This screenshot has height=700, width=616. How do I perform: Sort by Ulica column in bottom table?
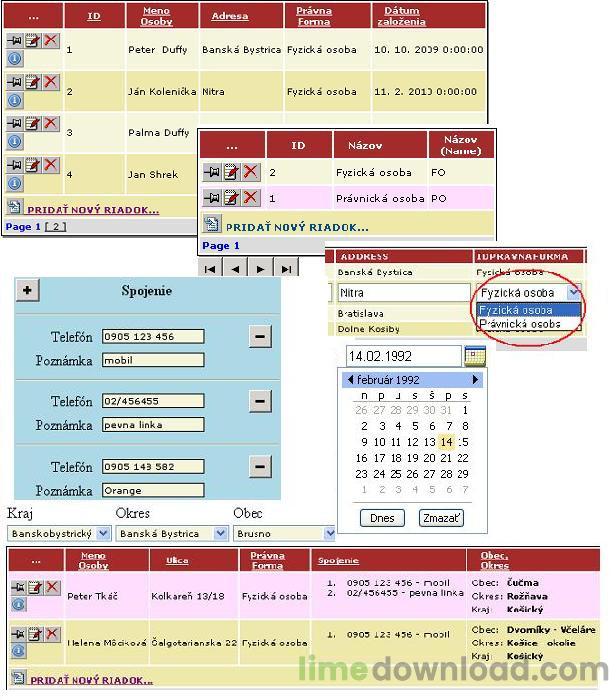[177, 560]
